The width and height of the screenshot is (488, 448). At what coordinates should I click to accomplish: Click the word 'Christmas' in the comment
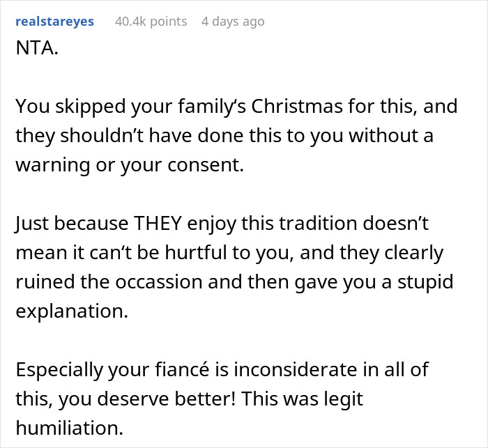coord(297,107)
